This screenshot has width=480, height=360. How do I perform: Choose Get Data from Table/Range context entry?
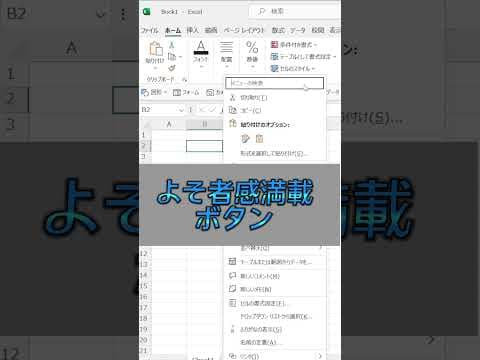click(x=275, y=262)
